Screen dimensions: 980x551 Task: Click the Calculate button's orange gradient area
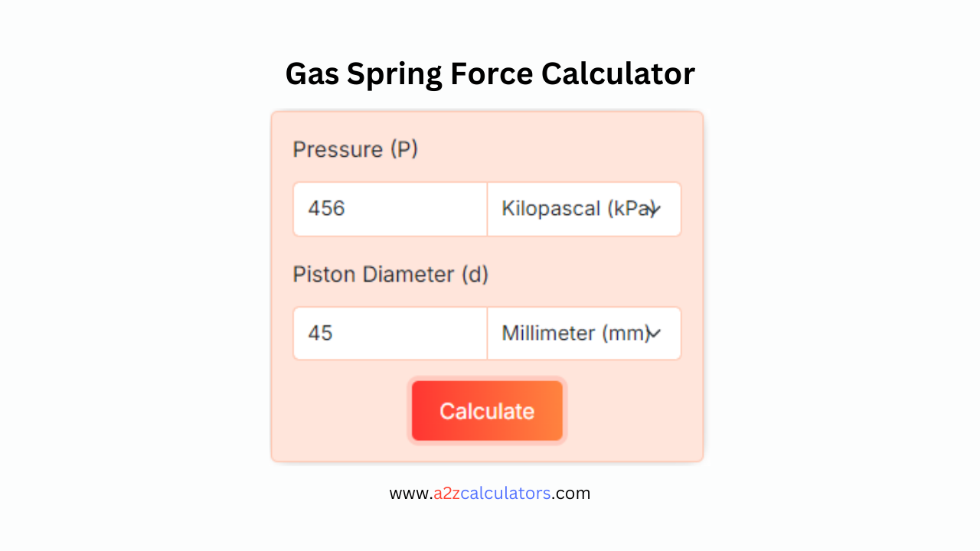tap(487, 410)
